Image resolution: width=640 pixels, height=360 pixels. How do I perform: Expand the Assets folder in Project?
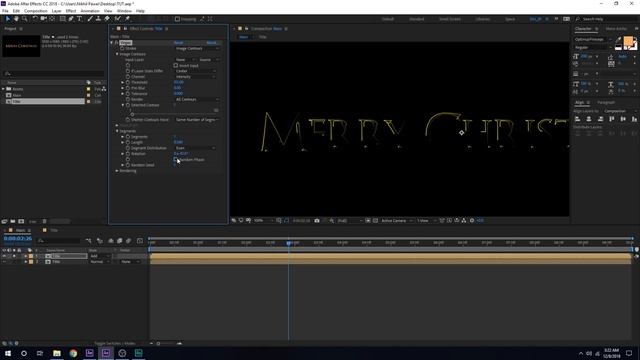tap(4, 89)
